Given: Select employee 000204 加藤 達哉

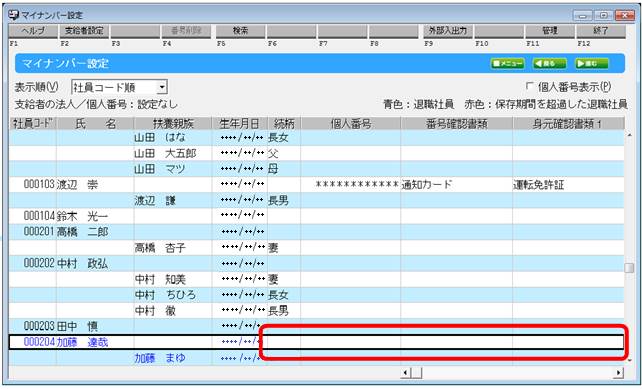Looking at the screenshot, I should pos(316,342).
